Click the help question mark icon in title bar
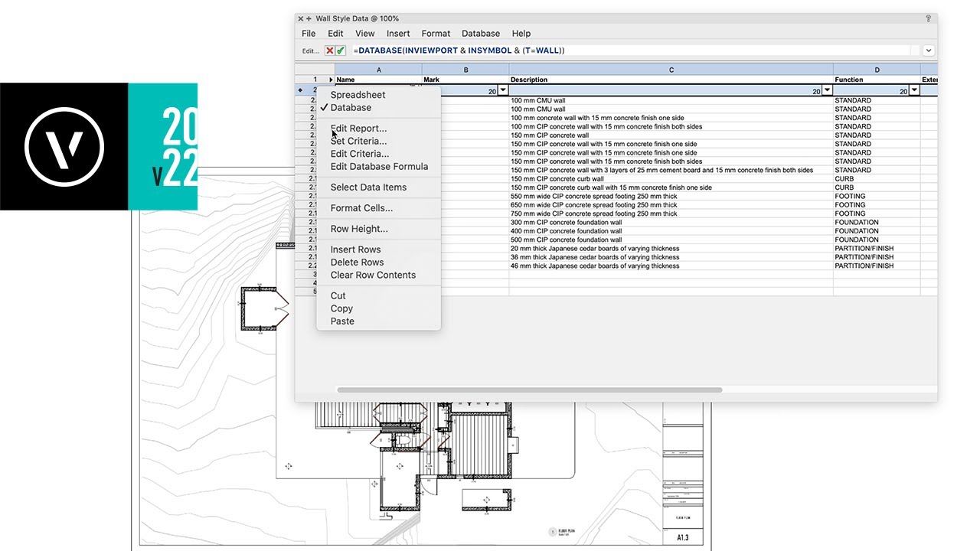This screenshot has width=980, height=551. (x=928, y=18)
